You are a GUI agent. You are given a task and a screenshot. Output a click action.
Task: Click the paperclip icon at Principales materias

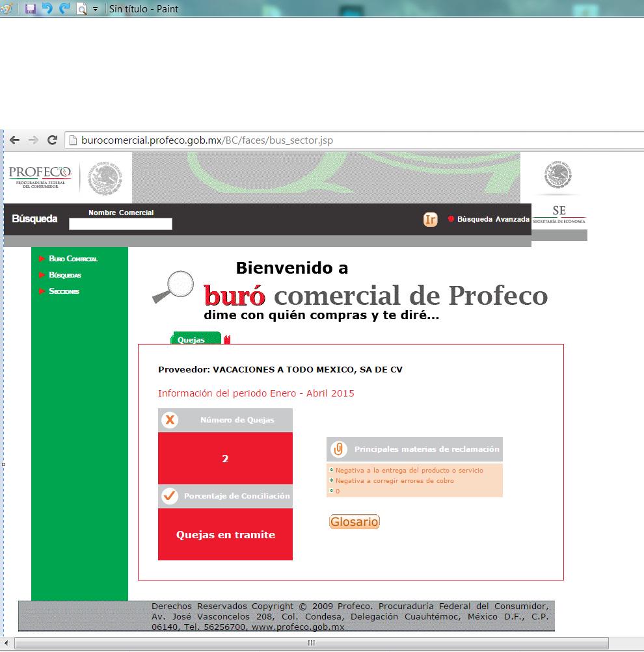point(339,449)
